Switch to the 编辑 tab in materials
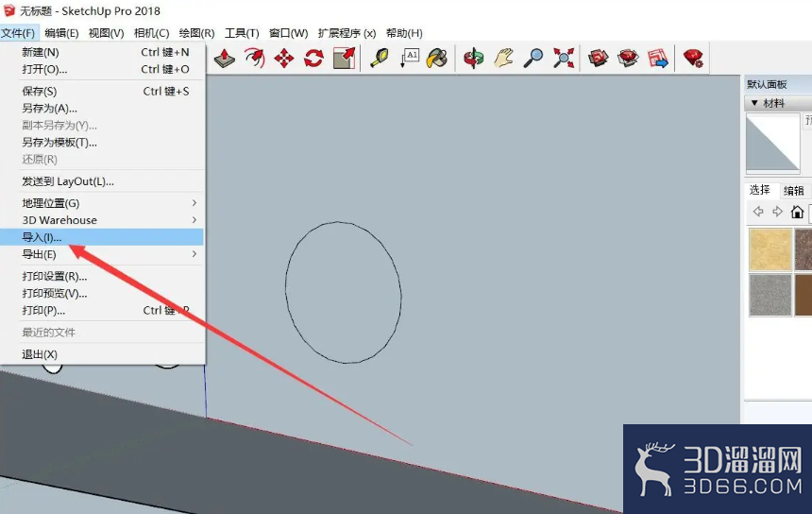This screenshot has width=812, height=514. click(794, 191)
